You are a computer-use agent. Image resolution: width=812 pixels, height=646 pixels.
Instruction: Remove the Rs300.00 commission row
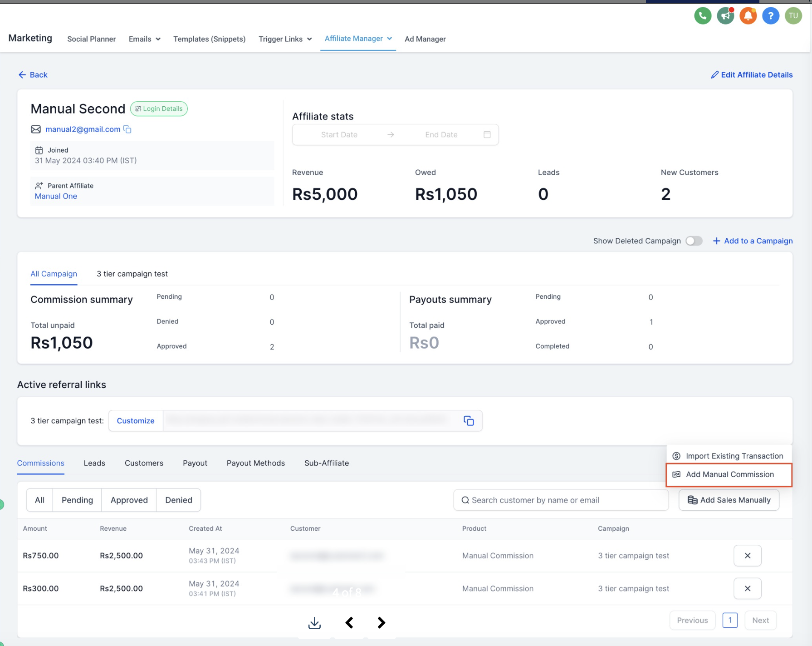pyautogui.click(x=748, y=588)
